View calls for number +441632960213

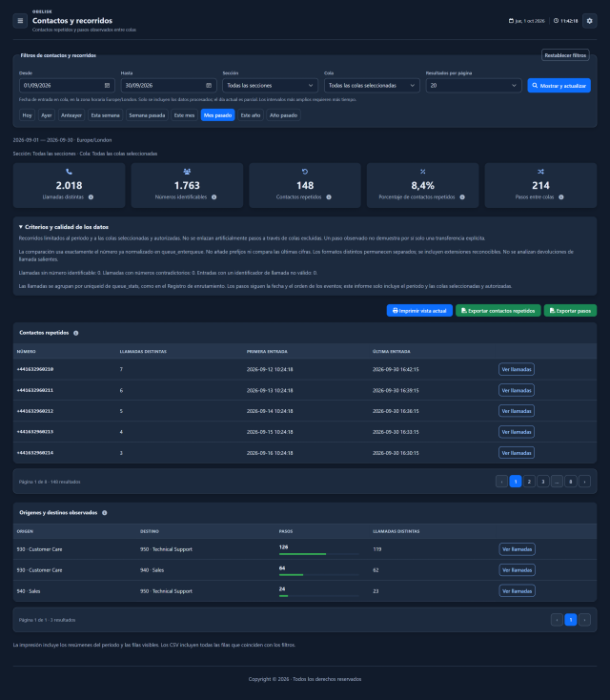(517, 432)
